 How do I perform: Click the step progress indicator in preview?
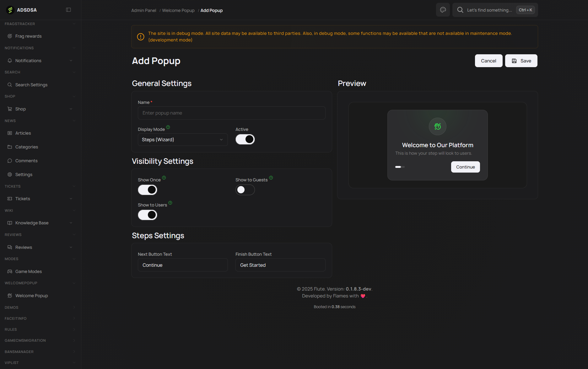(400, 167)
